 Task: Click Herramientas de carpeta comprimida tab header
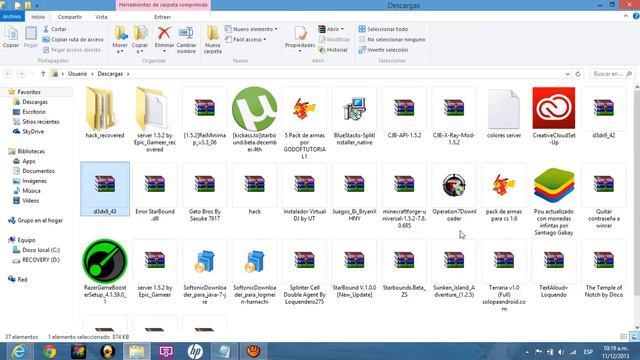click(x=163, y=5)
